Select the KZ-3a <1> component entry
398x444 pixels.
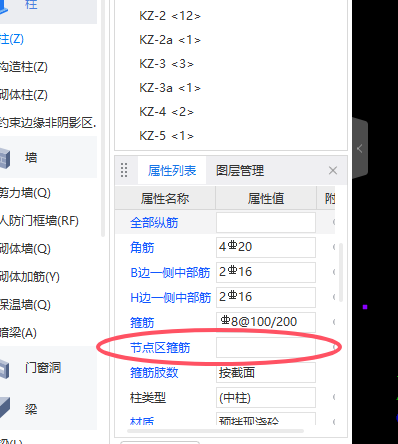pyautogui.click(x=170, y=88)
